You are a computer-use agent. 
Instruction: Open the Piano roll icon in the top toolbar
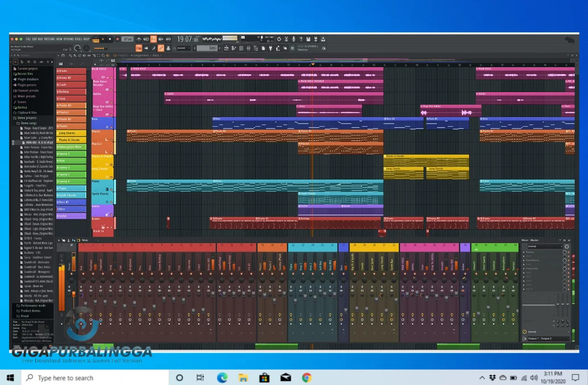[x=233, y=48]
